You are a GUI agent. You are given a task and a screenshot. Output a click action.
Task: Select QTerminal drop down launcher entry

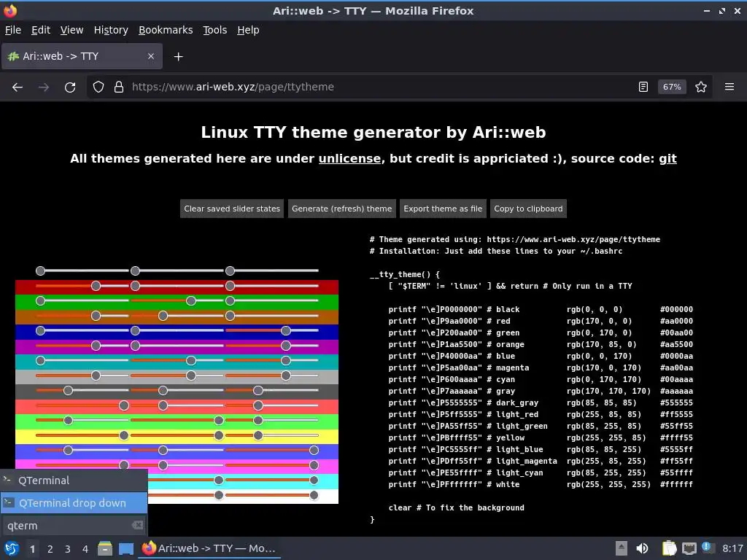pyautogui.click(x=74, y=503)
